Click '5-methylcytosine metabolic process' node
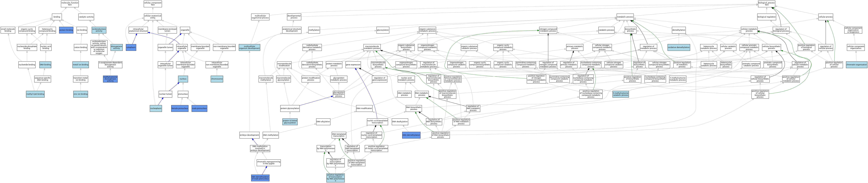Screen dimensions: 868x183 point(678,79)
